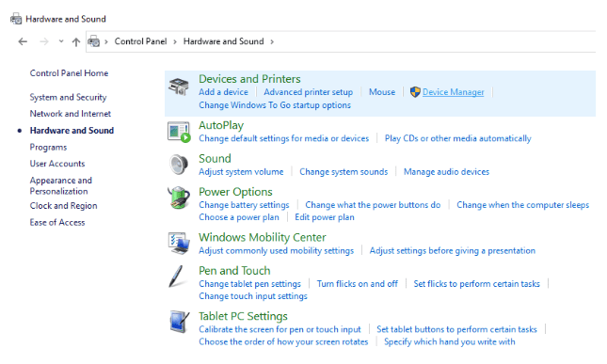Expand the chevron after Control Panel breadcrumb
This screenshot has width=607, height=364.
[175, 41]
